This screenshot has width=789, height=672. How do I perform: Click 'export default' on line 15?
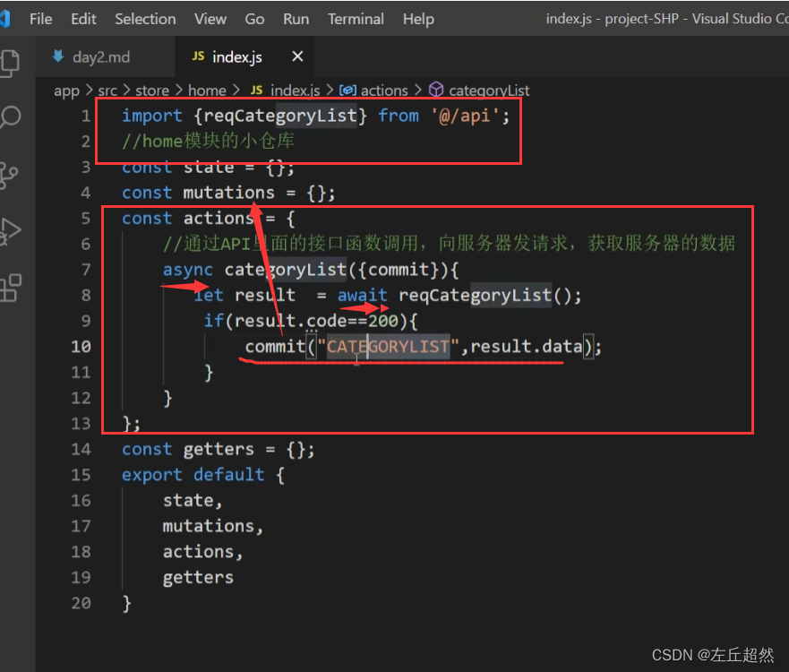[x=193, y=475]
